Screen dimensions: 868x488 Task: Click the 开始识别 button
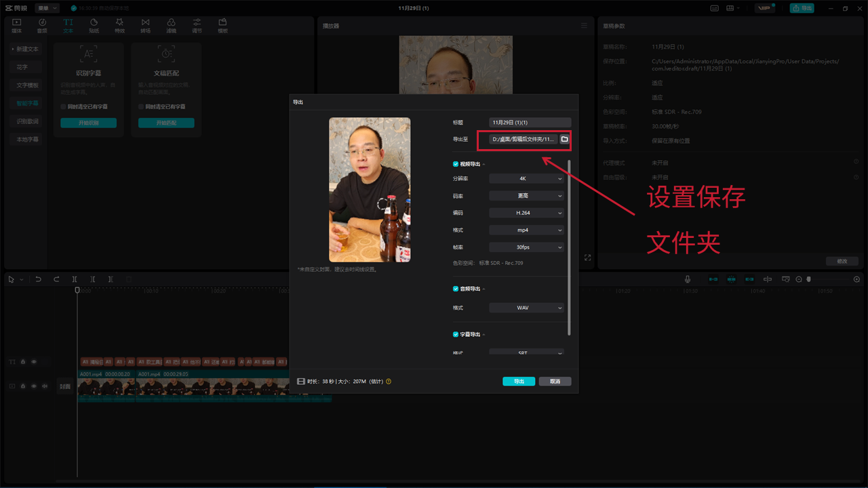click(88, 123)
